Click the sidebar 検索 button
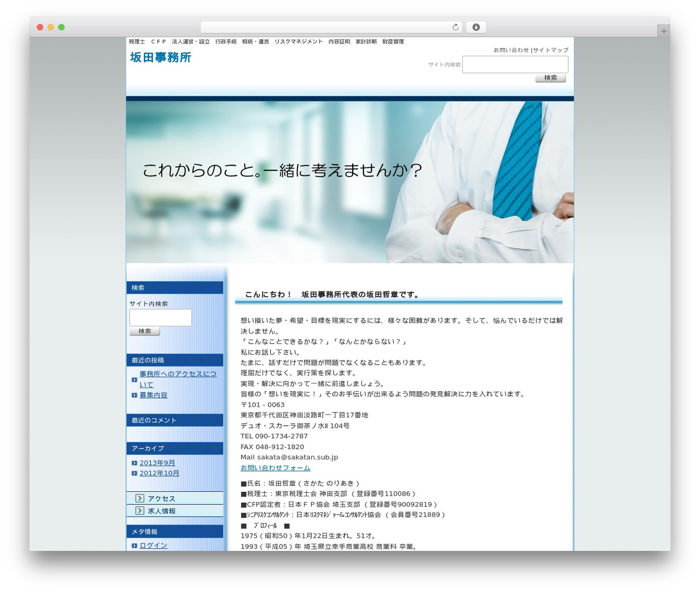Viewport: 700px width, 593px height. click(145, 331)
